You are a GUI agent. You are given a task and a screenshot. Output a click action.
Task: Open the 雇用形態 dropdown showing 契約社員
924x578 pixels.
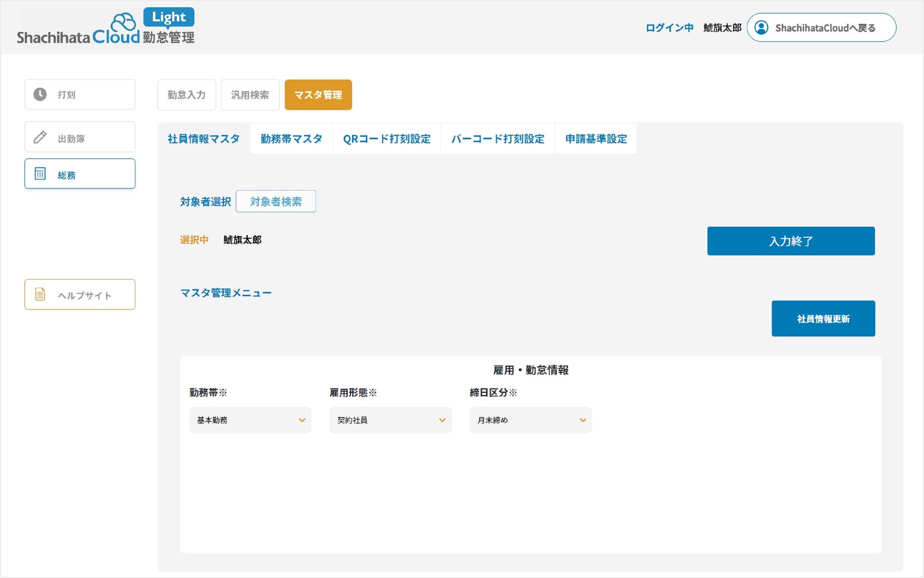390,420
